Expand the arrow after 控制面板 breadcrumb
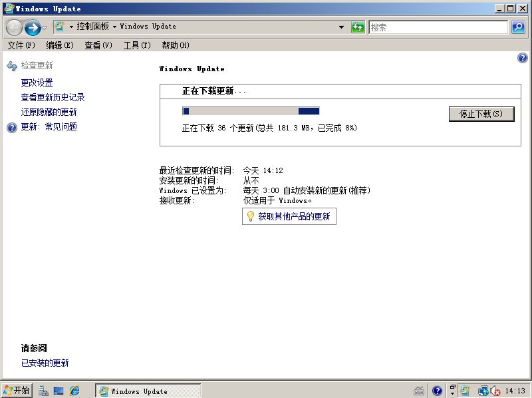The height and width of the screenshot is (398, 532). coord(114,27)
